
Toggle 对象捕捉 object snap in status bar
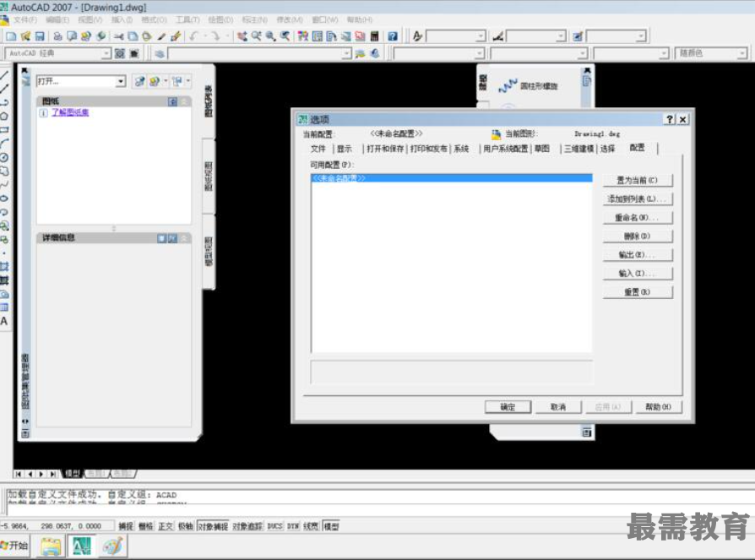(213, 526)
